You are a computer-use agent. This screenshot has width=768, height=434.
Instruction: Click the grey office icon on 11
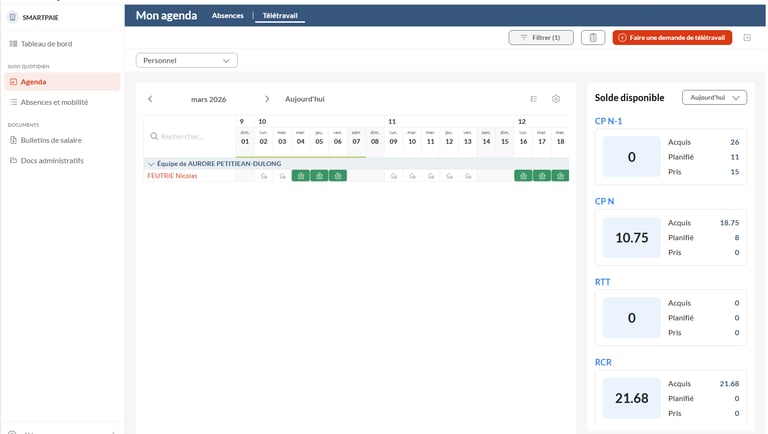pyautogui.click(x=431, y=176)
